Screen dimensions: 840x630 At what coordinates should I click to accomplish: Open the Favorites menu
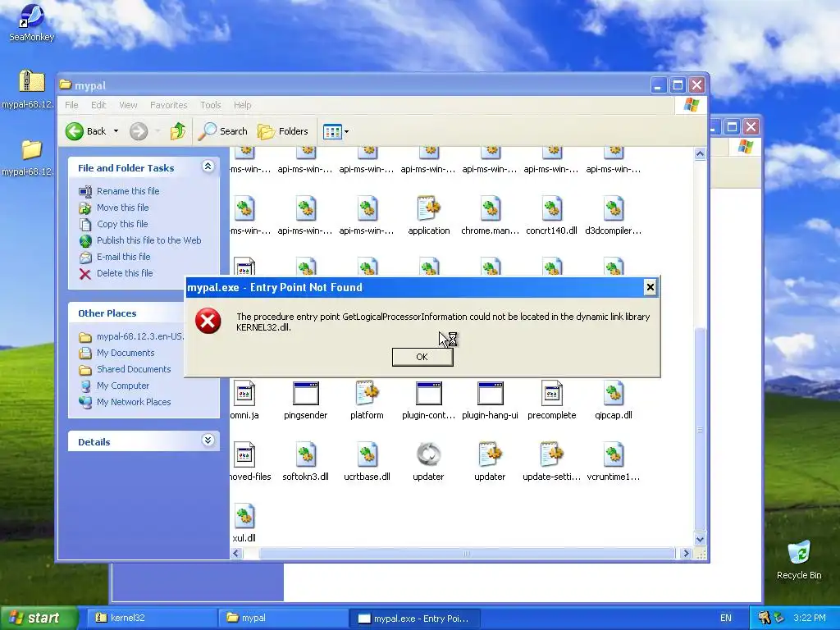169,105
